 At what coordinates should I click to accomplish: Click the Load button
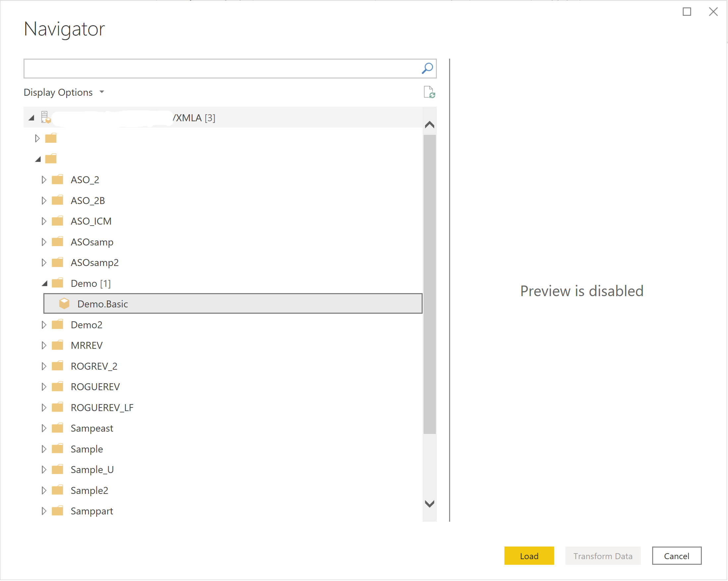pyautogui.click(x=529, y=556)
